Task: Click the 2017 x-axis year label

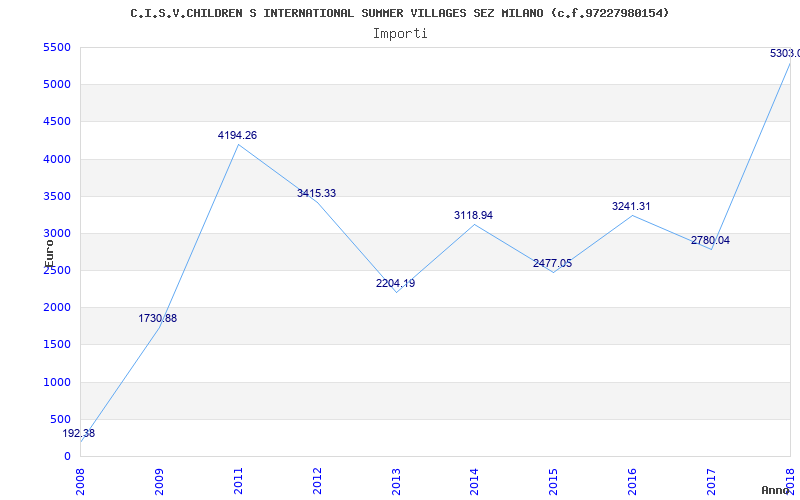Action: (711, 482)
